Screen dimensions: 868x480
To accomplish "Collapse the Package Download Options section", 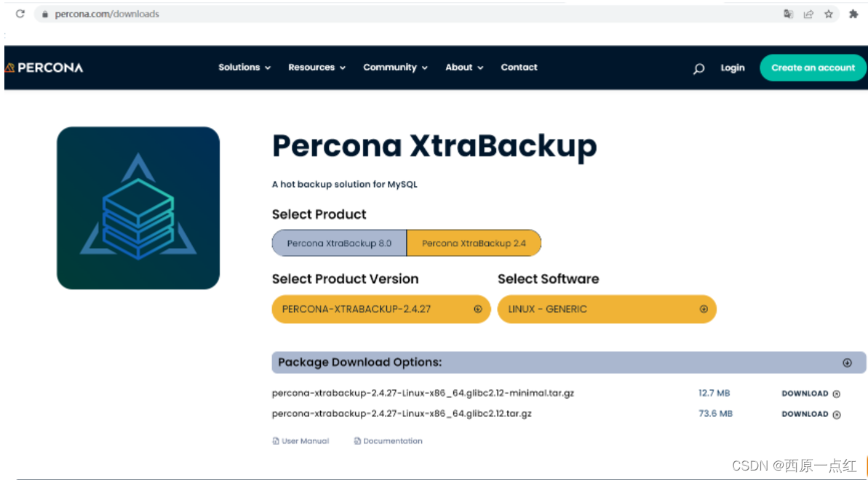I will click(846, 363).
